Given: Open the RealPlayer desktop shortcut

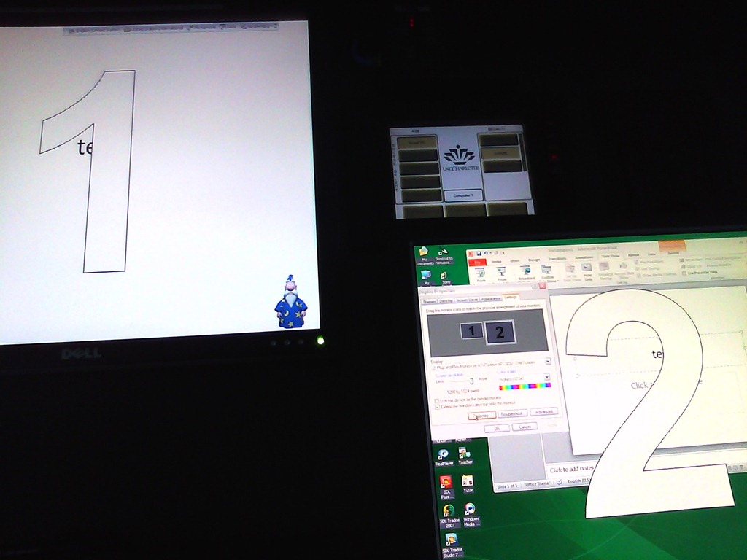Looking at the screenshot, I should point(444,454).
